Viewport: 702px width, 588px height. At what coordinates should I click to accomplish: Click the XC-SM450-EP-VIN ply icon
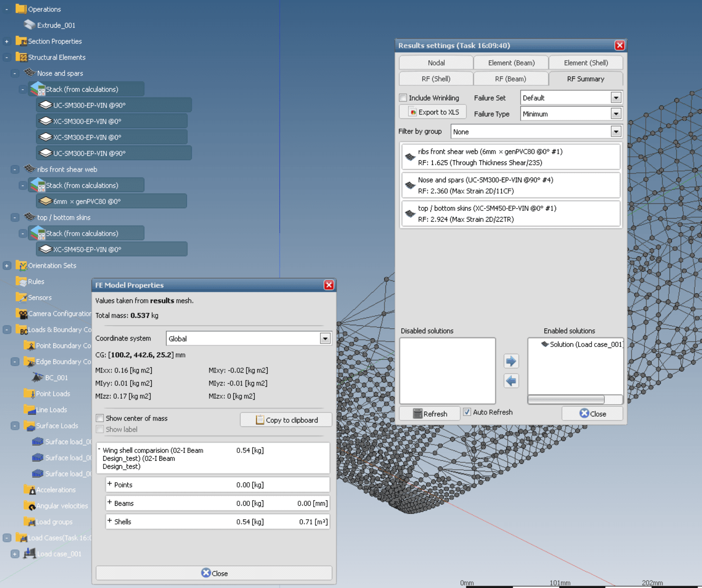[x=46, y=249]
